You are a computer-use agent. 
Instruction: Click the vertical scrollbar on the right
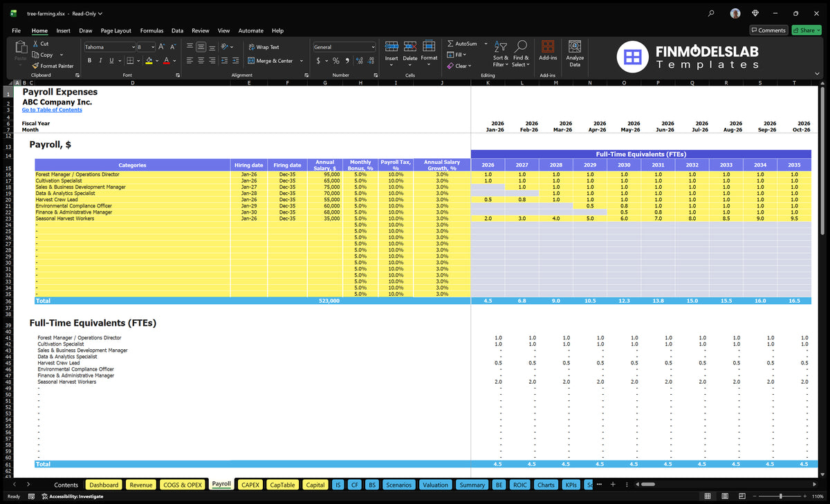click(x=822, y=159)
